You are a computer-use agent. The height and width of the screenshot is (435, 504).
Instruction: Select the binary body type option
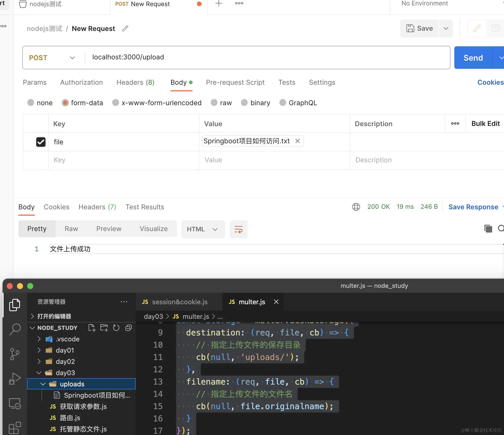(244, 103)
